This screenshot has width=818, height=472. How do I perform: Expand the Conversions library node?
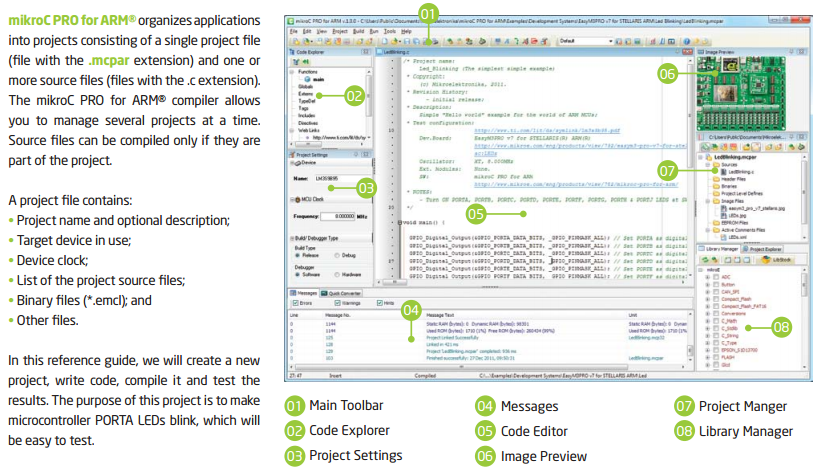(707, 313)
